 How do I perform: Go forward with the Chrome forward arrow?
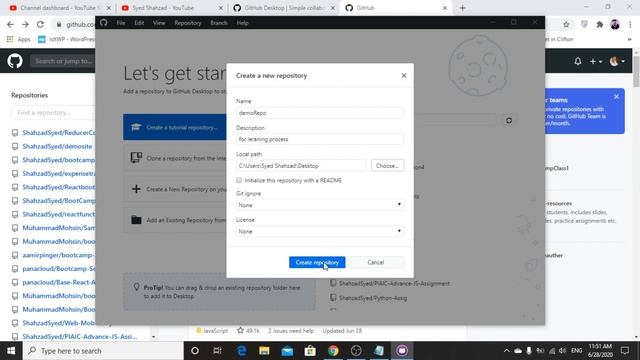point(25,24)
